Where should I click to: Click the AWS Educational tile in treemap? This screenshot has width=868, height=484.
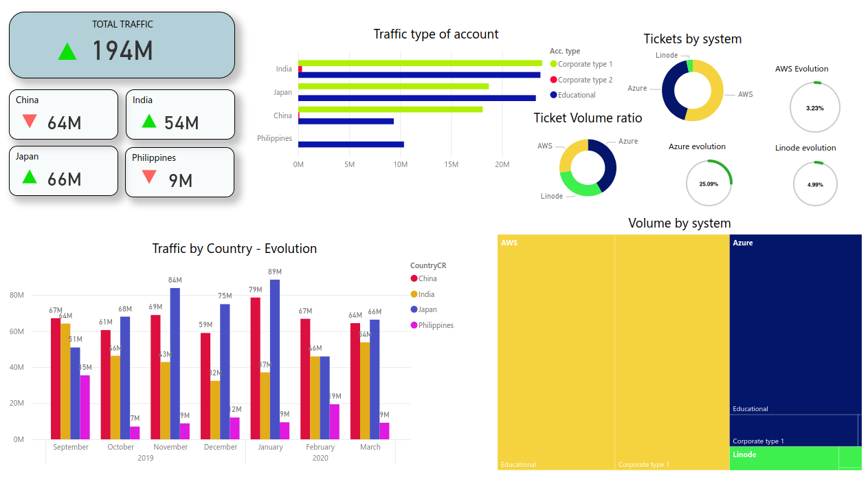[555, 351]
